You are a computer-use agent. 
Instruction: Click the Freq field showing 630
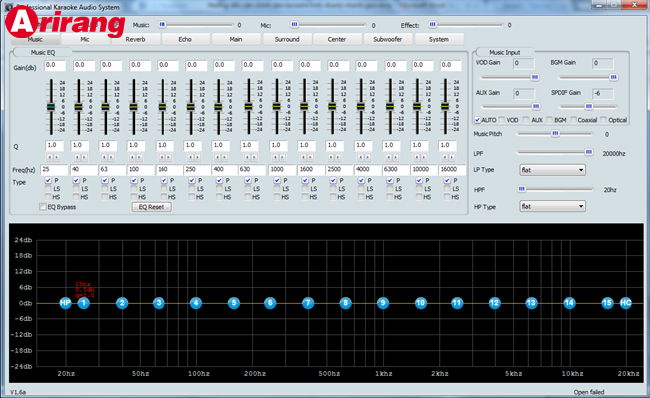click(x=252, y=170)
